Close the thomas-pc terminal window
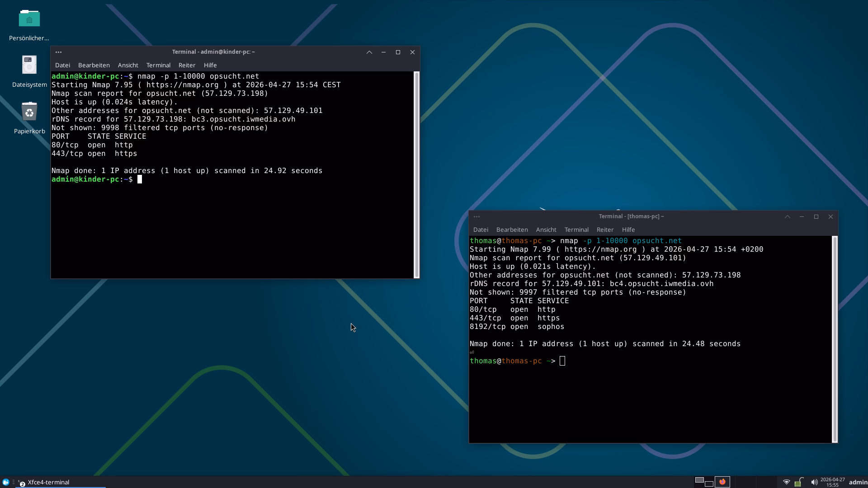 [x=830, y=216]
